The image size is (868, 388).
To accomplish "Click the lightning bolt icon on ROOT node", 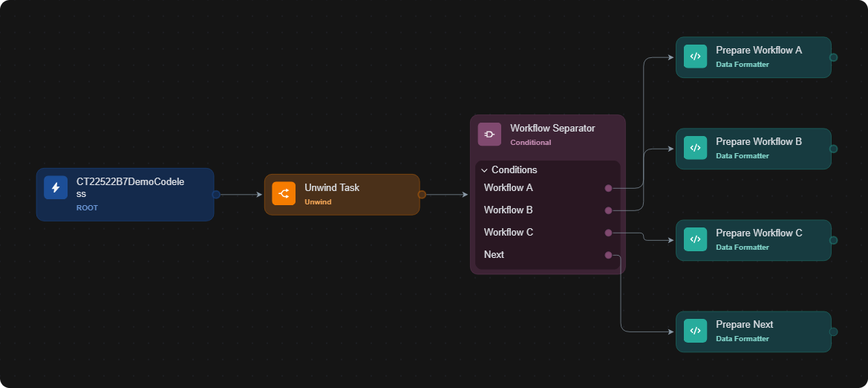I will 56,187.
